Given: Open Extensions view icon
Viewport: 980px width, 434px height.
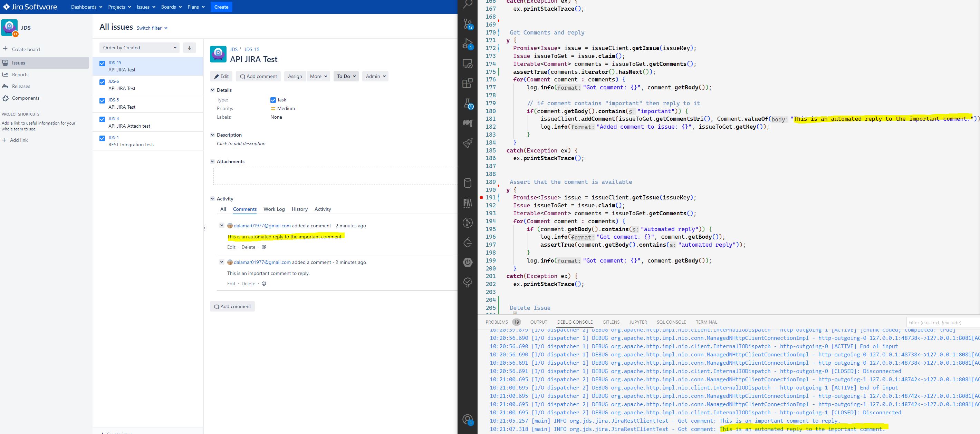Looking at the screenshot, I should pyautogui.click(x=468, y=83).
